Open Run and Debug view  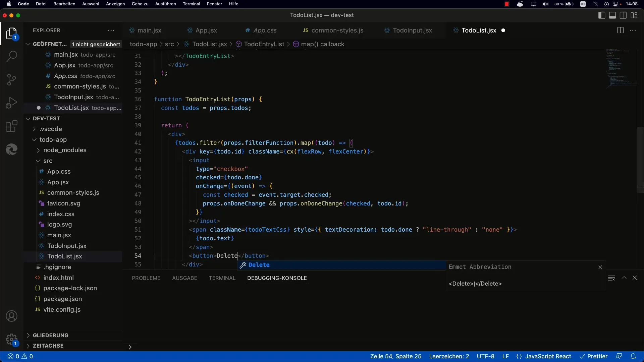11,103
